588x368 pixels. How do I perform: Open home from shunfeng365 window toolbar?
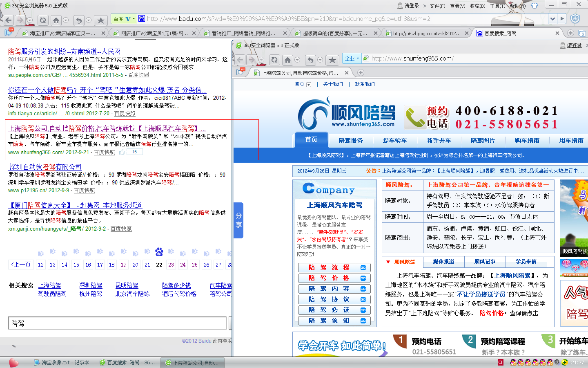tap(287, 60)
